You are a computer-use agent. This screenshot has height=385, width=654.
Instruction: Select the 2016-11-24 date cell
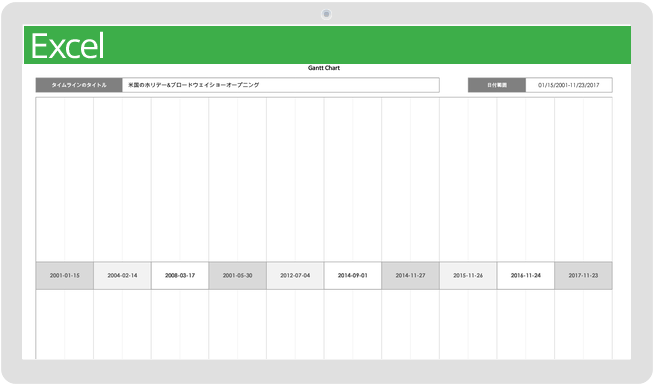coord(526,276)
